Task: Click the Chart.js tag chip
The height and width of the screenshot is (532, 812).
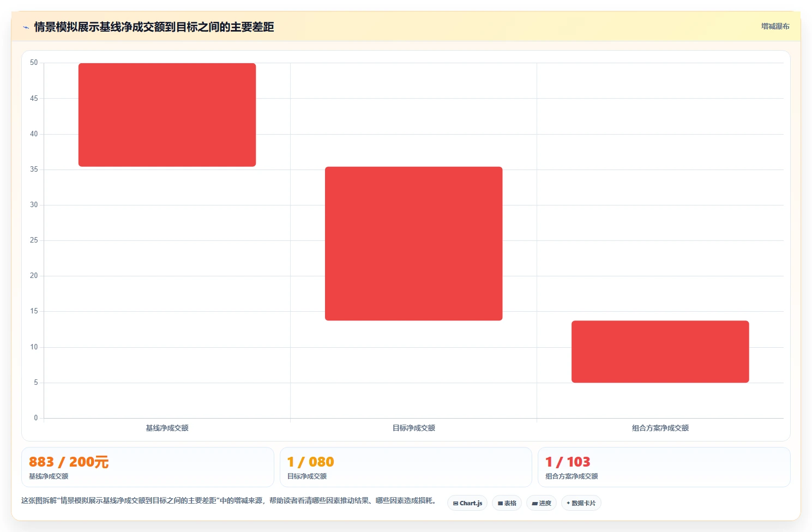Action: [467, 503]
